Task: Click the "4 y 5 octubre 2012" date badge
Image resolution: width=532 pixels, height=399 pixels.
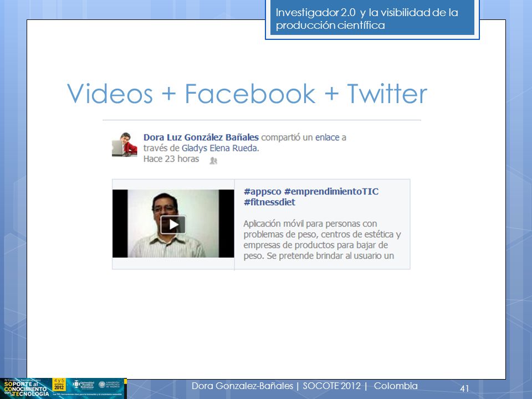Action: [59, 385]
